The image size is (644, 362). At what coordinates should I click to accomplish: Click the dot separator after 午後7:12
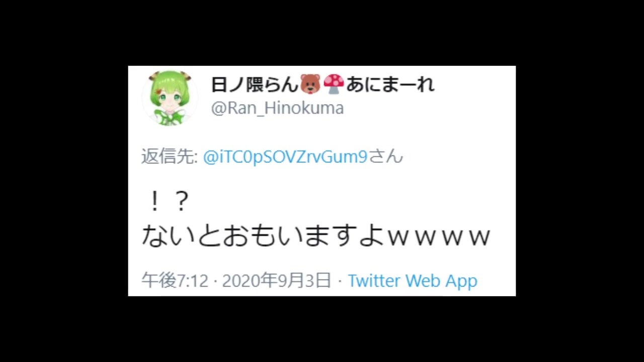click(215, 281)
